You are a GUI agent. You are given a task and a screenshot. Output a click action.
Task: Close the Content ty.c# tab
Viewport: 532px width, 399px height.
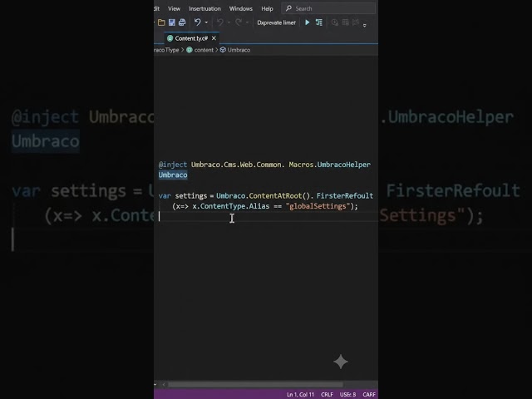point(214,38)
